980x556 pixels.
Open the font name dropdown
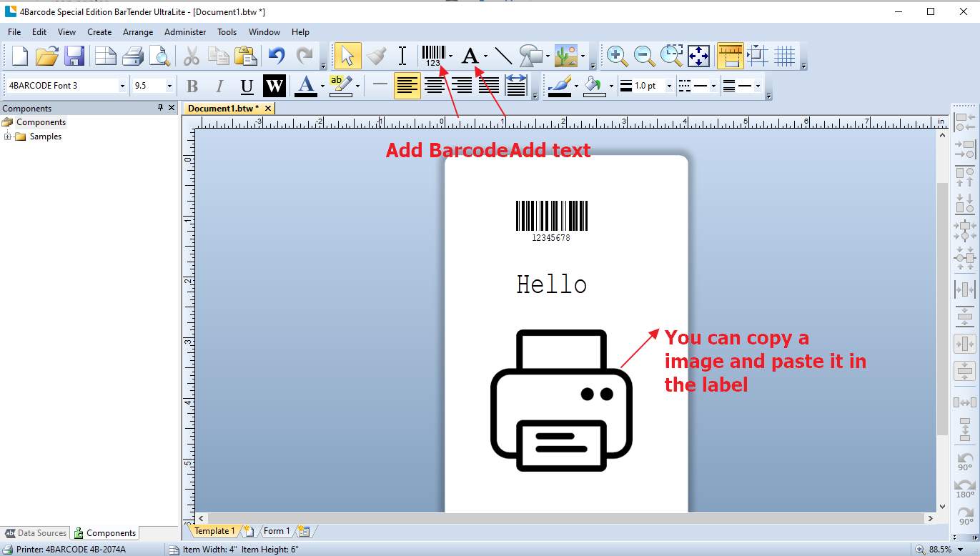point(122,86)
